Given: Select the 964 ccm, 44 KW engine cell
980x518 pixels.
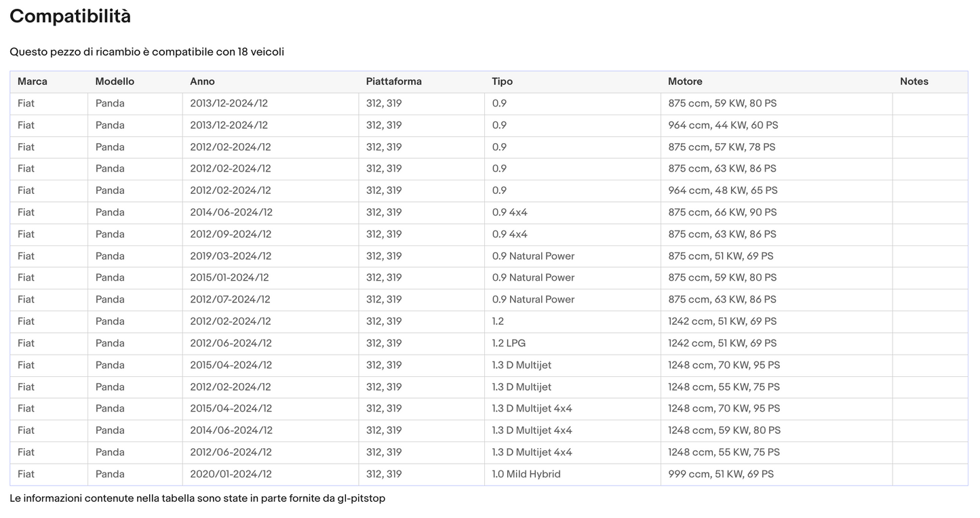Looking at the screenshot, I should click(x=723, y=125).
